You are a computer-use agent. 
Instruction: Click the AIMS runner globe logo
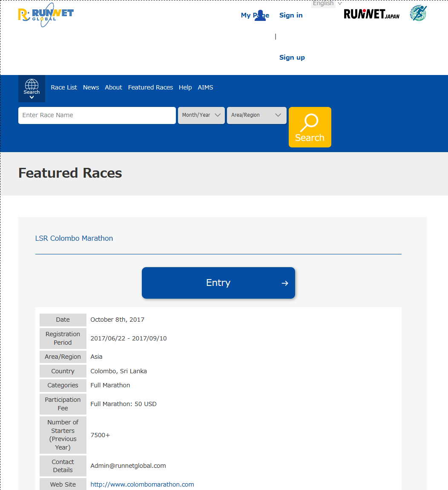click(418, 13)
